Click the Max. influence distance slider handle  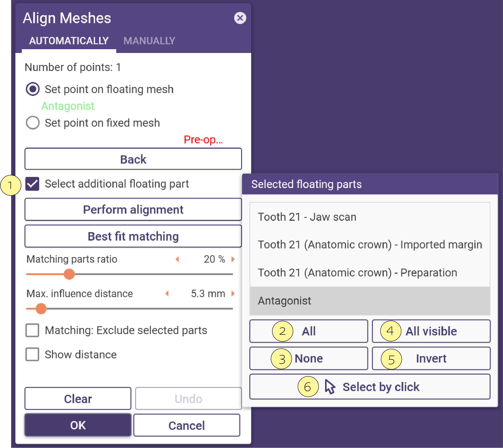click(x=41, y=308)
